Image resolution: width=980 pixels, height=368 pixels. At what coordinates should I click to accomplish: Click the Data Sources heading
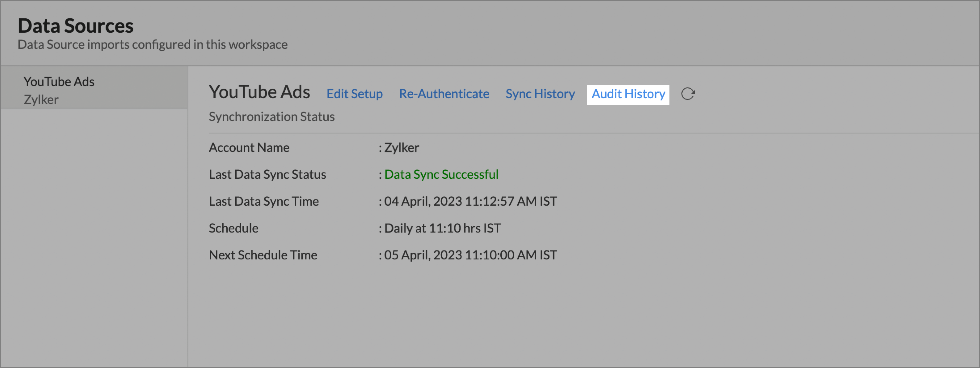(x=75, y=26)
